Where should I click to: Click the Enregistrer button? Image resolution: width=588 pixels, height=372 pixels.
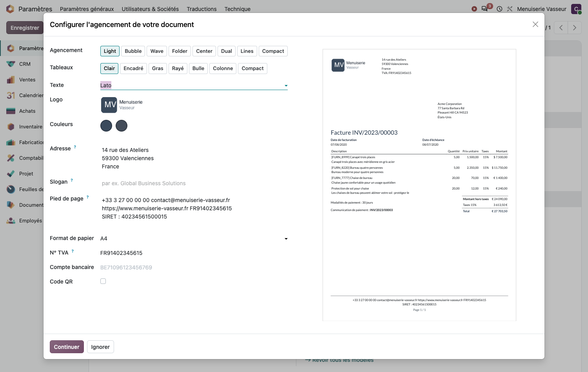point(25,27)
